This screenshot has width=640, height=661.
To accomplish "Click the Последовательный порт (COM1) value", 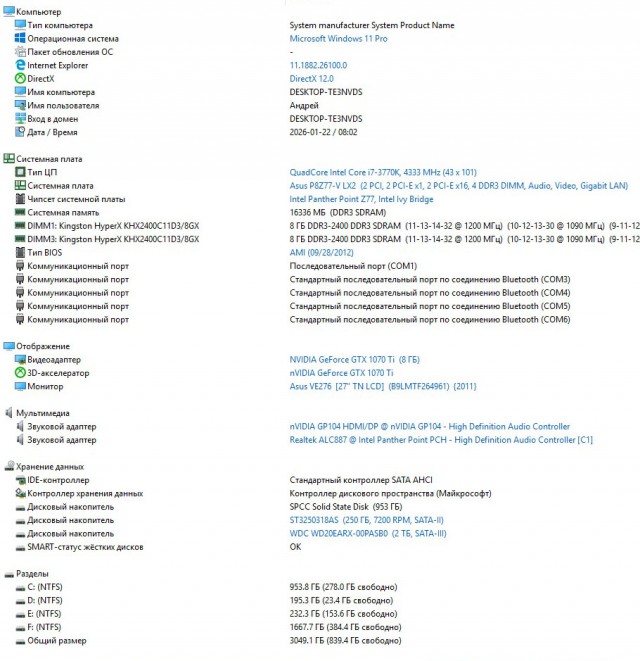I will [353, 266].
